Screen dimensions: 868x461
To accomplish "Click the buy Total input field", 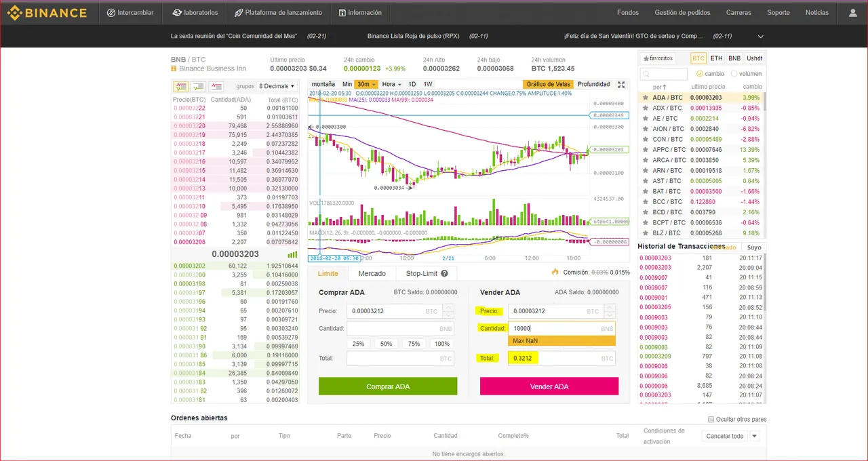I will pyautogui.click(x=400, y=358).
